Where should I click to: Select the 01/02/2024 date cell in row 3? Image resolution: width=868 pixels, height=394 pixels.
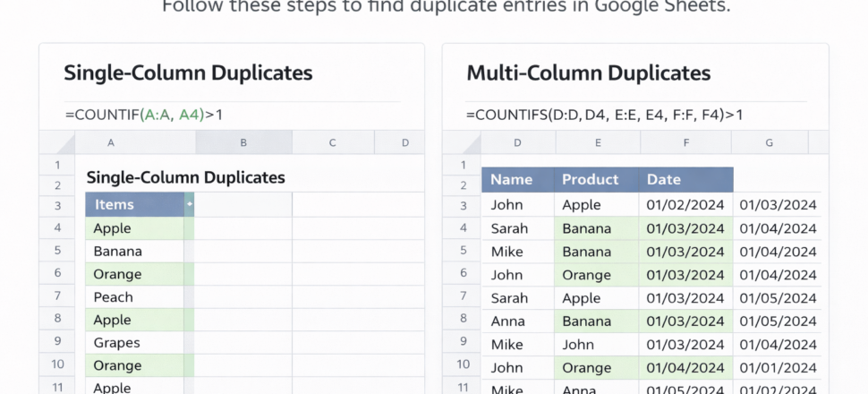pos(686,204)
